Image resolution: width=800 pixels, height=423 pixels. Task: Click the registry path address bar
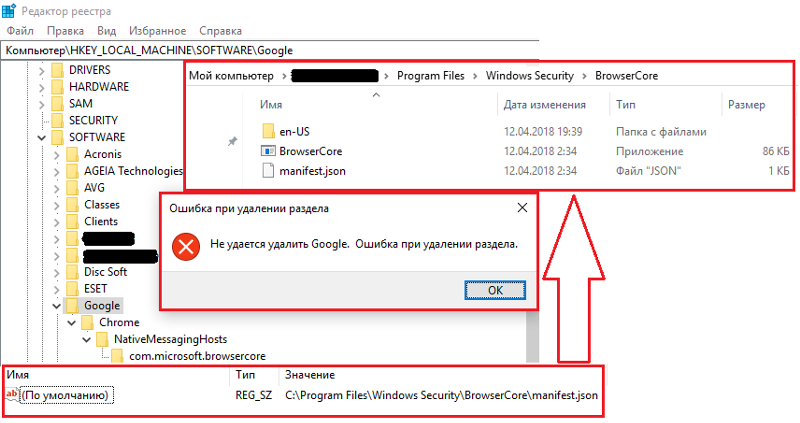270,50
